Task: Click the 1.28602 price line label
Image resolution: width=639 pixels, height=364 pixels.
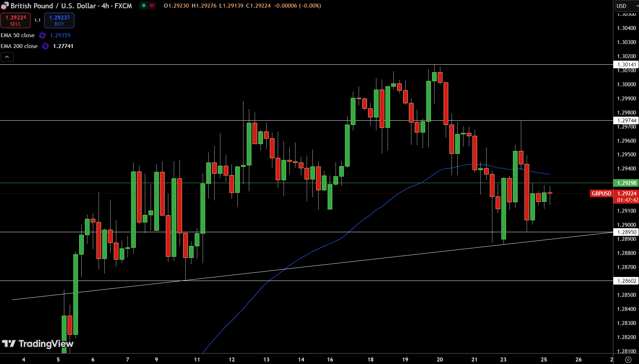Action: [626, 281]
